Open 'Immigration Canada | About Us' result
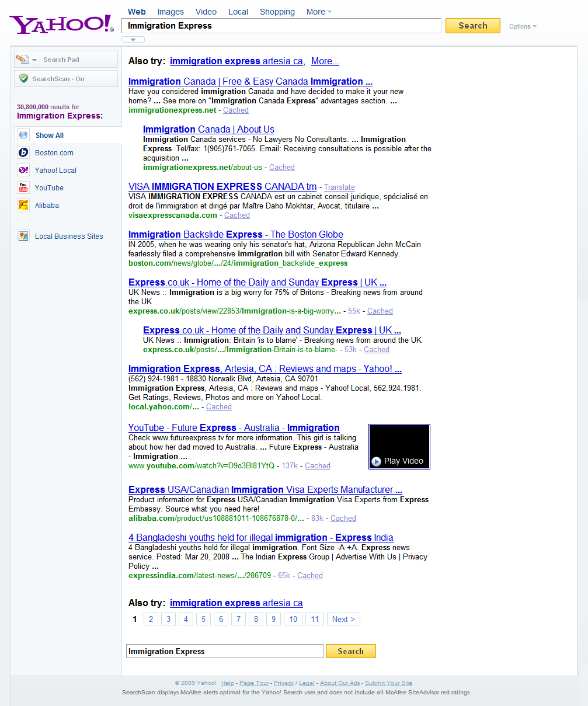This screenshot has height=706, width=588. [208, 130]
